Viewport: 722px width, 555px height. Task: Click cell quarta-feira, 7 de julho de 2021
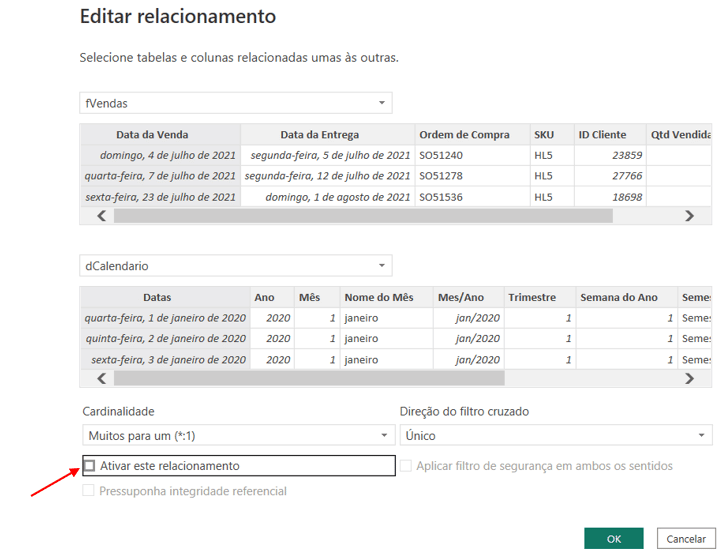click(161, 176)
